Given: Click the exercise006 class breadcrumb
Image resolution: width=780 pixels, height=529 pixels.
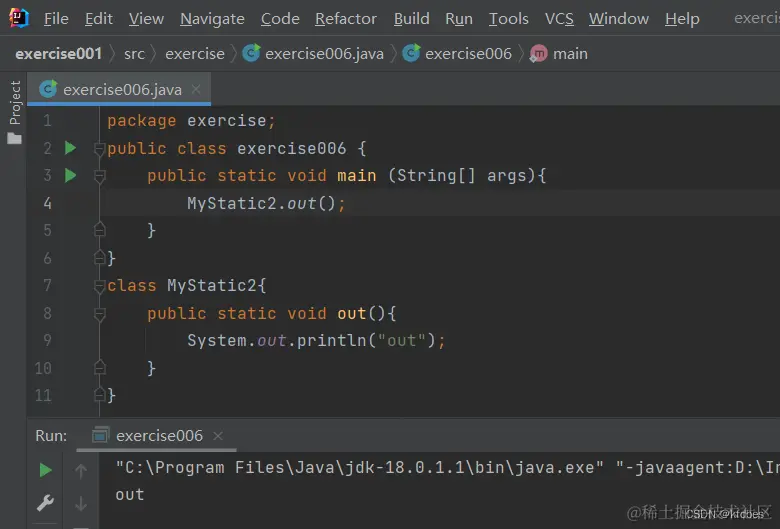Looking at the screenshot, I should click(x=468, y=54).
